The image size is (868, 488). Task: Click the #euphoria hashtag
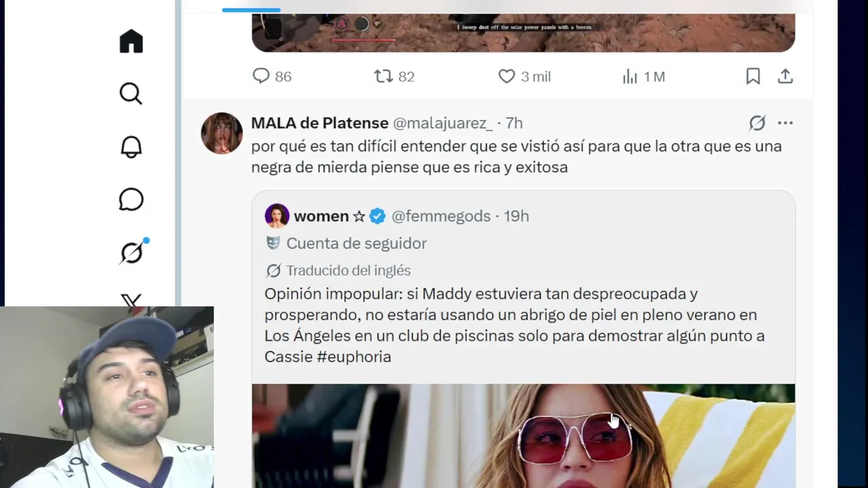pos(353,357)
